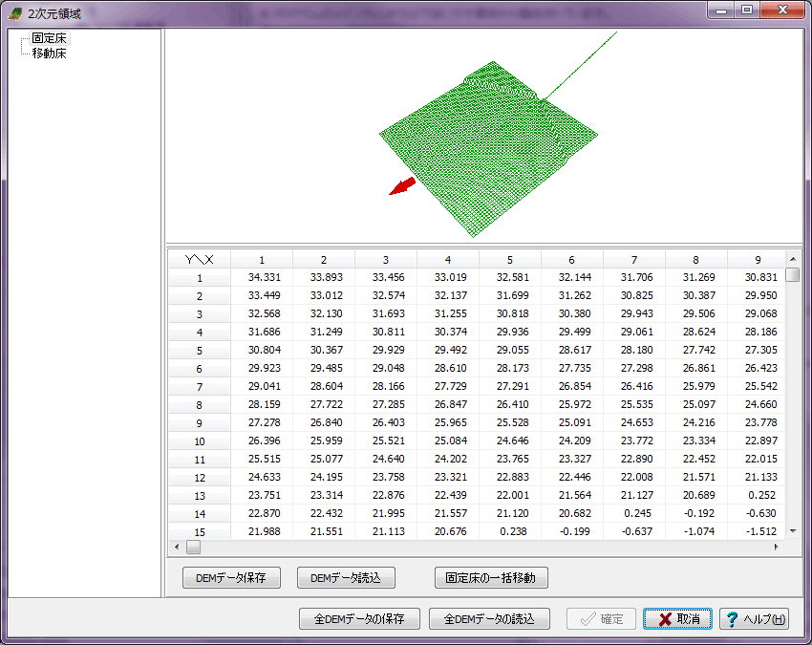The image size is (812, 645).
Task: Click the DEMデータ保存 button
Action: pyautogui.click(x=231, y=578)
